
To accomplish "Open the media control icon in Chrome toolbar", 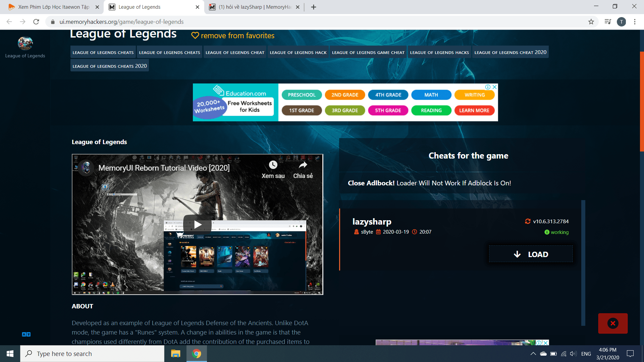I will pos(607,22).
